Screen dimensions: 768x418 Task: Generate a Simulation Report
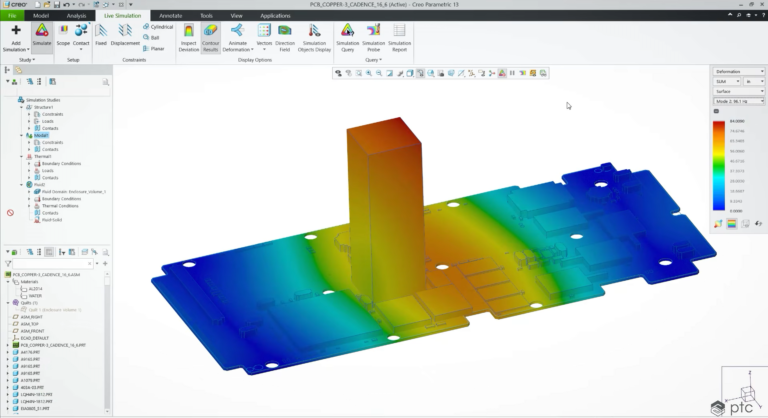tap(399, 38)
